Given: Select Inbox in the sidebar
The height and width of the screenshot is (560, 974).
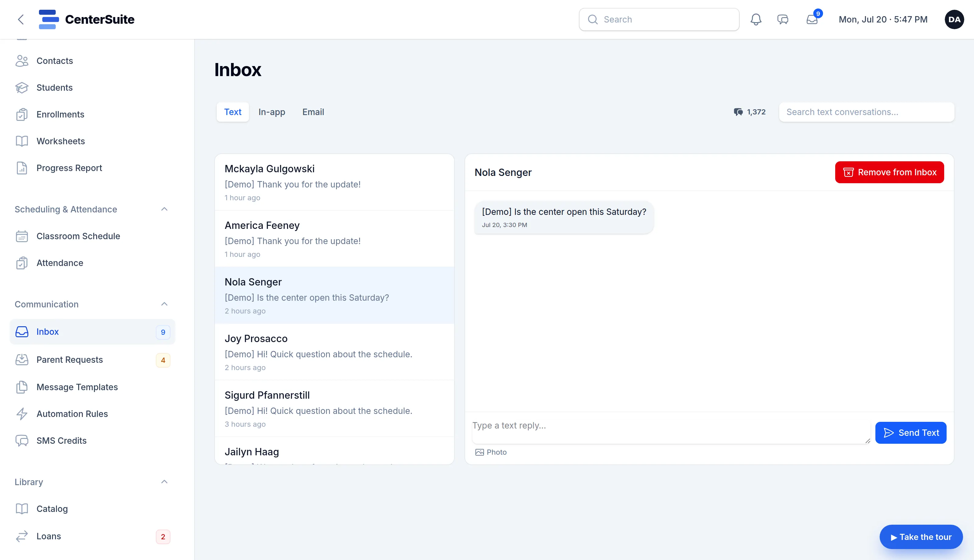Looking at the screenshot, I should tap(92, 332).
